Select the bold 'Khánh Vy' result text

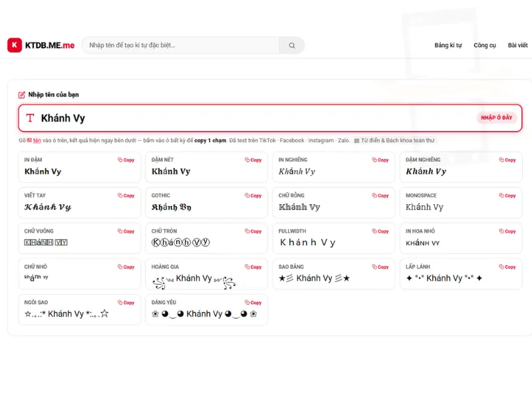click(43, 172)
